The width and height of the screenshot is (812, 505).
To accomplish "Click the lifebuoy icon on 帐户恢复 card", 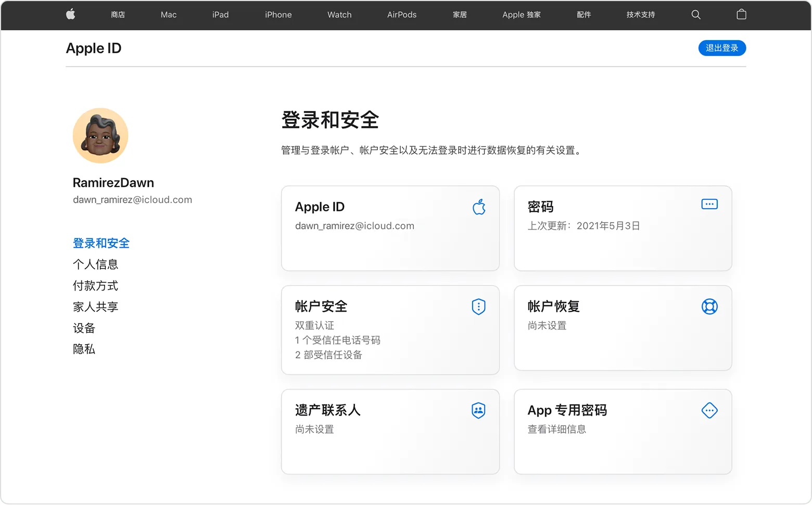I will [x=709, y=307].
